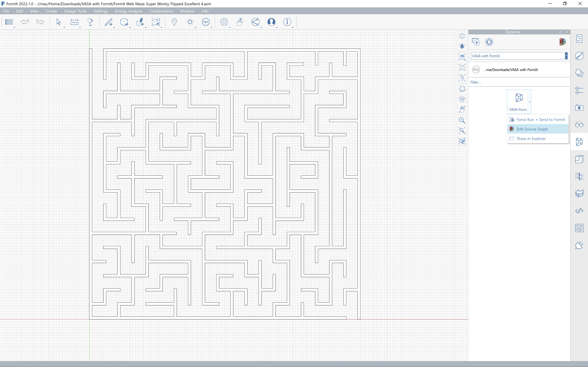Image resolution: width=588 pixels, height=367 pixels.
Task: Open the Scenes camera panel icon
Action: [x=579, y=108]
